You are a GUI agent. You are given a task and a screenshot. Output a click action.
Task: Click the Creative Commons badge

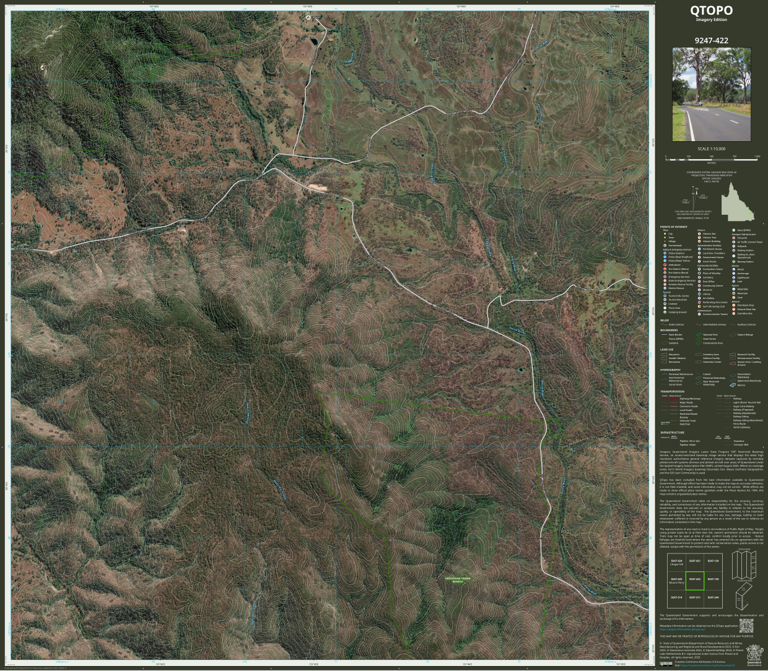(666, 664)
